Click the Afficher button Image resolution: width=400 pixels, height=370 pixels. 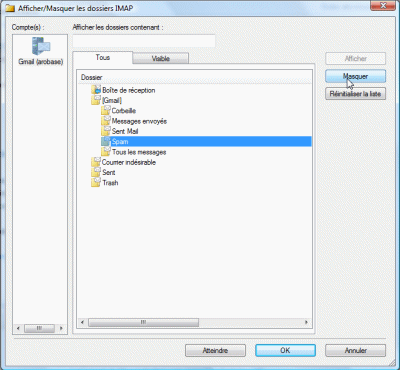[355, 59]
